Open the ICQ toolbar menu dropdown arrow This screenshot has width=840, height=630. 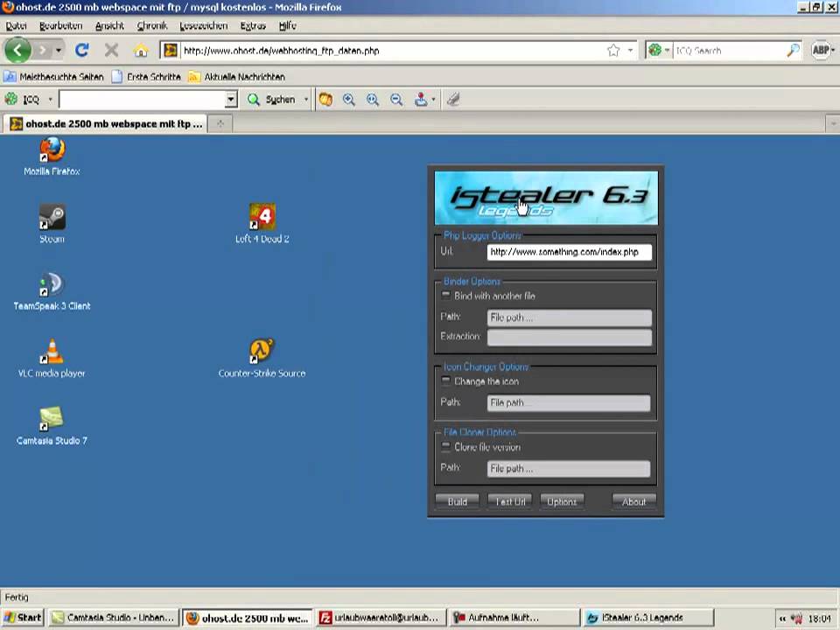pos(51,99)
